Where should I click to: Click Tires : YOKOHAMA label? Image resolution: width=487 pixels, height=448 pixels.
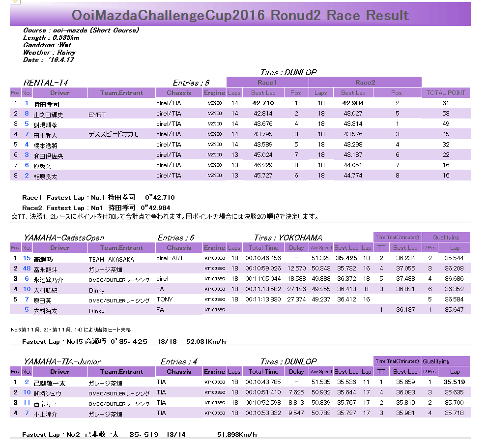click(x=288, y=238)
